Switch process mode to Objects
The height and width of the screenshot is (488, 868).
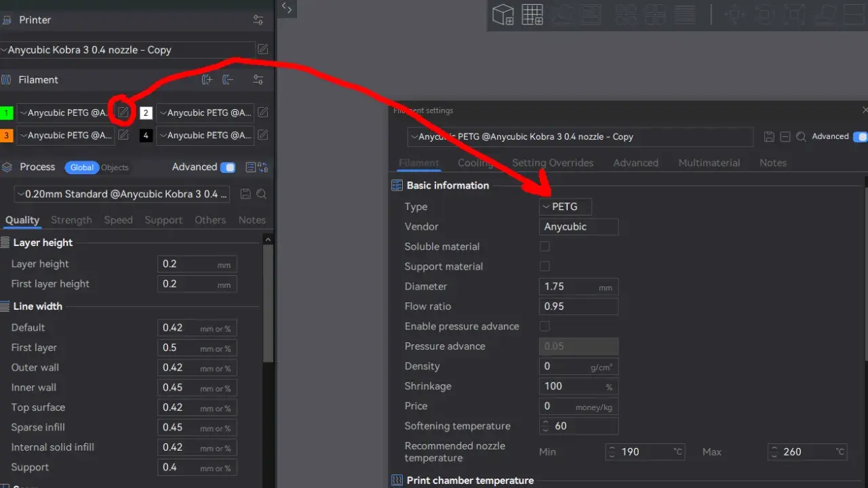tap(115, 167)
